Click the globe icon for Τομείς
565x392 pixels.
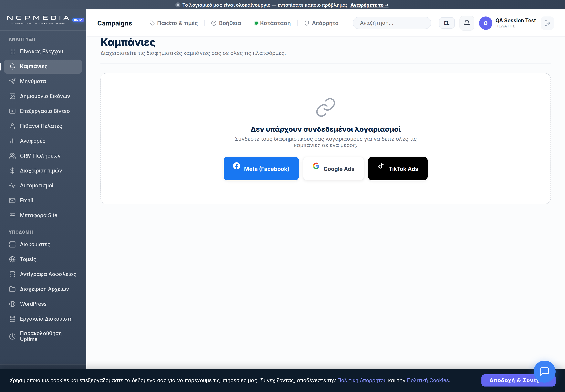coord(12,259)
